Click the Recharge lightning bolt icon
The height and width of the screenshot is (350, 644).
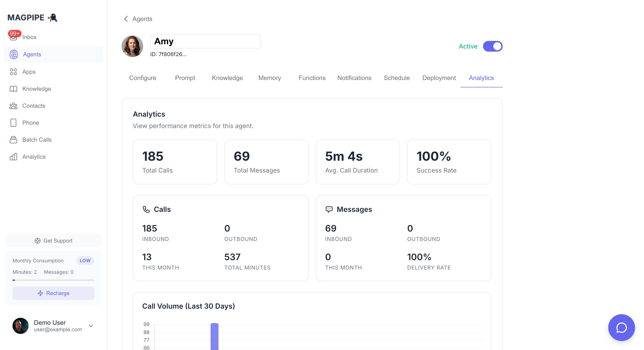click(40, 293)
